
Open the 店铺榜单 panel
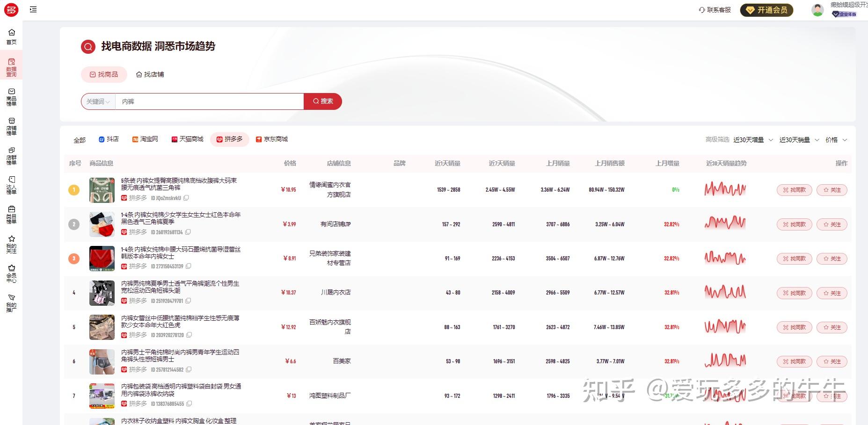click(11, 126)
